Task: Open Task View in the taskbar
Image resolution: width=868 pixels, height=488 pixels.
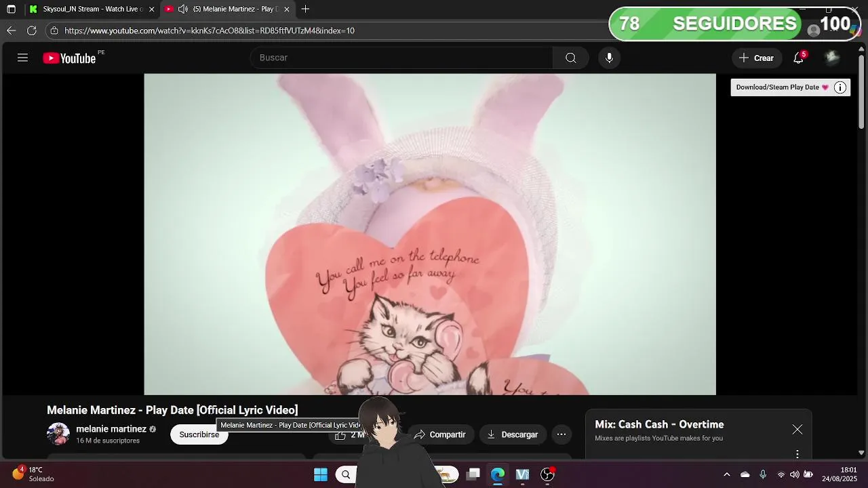Action: click(473, 474)
